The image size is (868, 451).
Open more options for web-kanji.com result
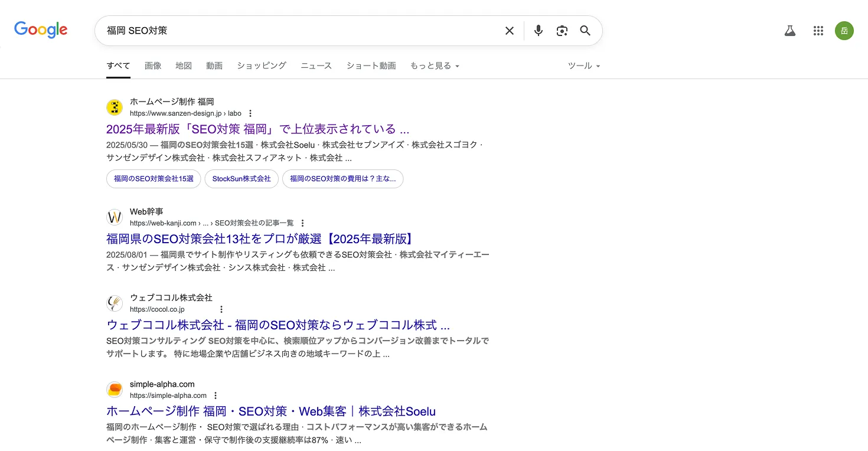coord(302,223)
